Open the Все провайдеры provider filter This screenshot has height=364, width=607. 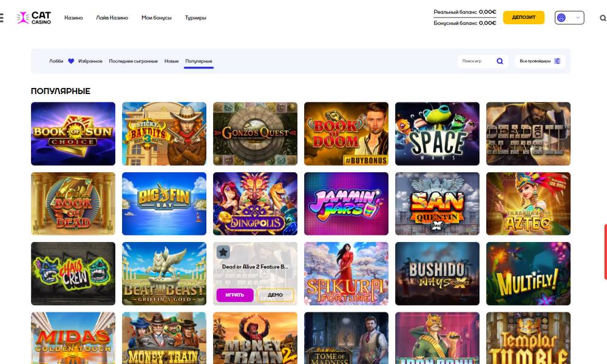(540, 61)
